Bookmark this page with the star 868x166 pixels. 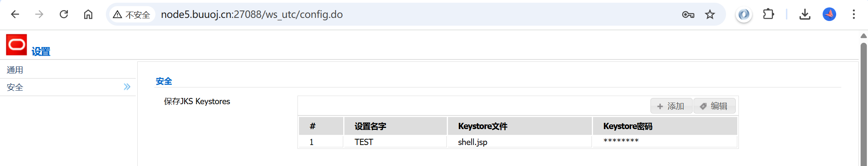coord(710,15)
